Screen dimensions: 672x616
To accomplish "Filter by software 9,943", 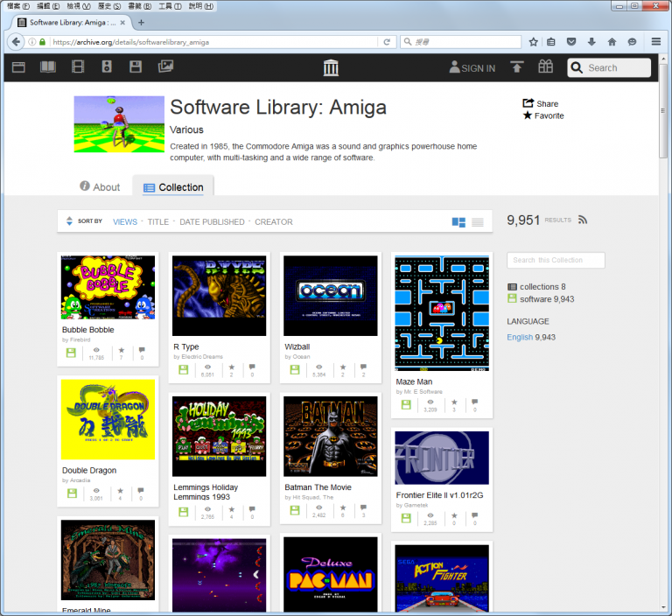I will [x=541, y=299].
